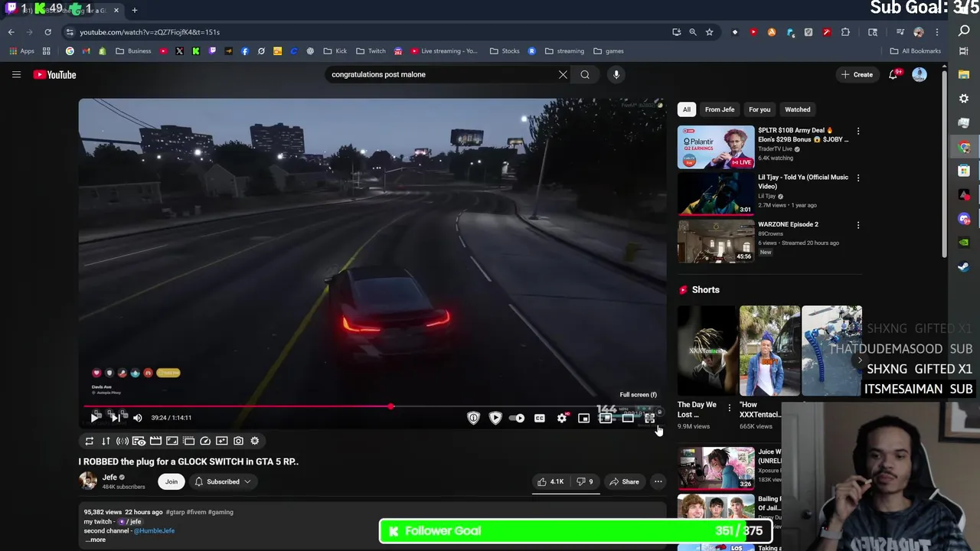Open YouTube notifications bell
980x551 pixels.
(x=893, y=74)
